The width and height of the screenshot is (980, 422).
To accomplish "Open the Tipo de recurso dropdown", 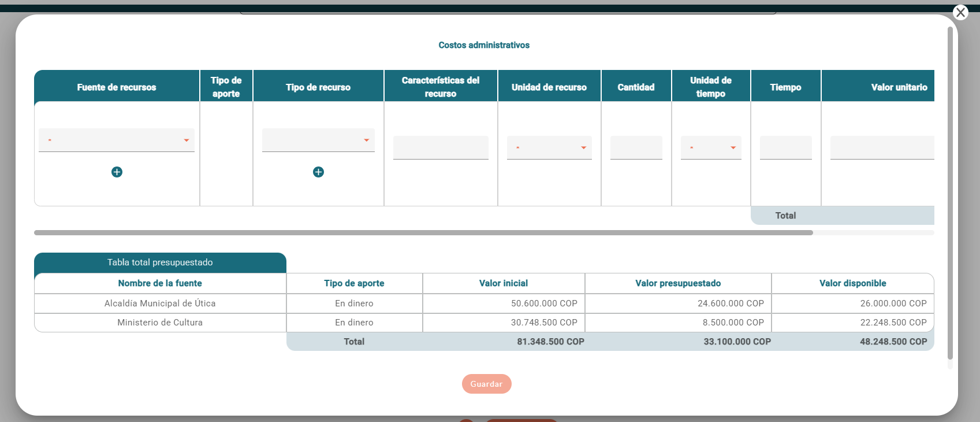I will 318,140.
